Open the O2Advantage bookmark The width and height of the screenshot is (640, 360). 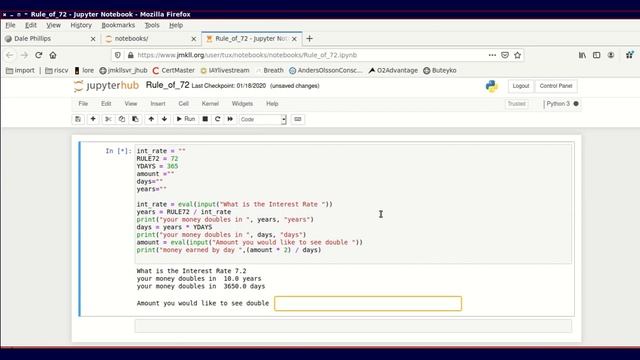coord(393,71)
